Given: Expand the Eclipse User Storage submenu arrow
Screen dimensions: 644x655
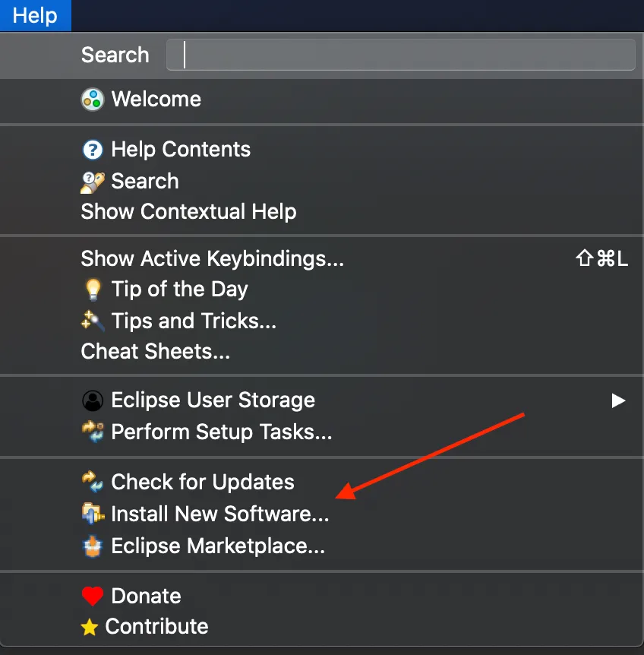Looking at the screenshot, I should (618, 400).
